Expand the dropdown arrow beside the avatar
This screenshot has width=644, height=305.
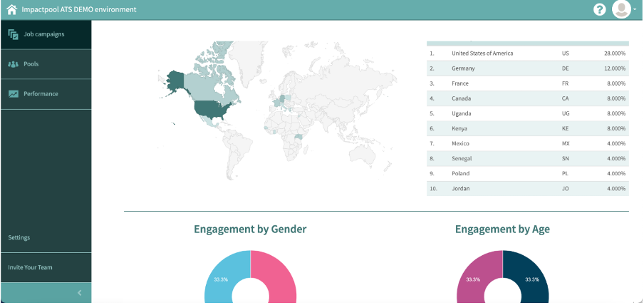635,10
